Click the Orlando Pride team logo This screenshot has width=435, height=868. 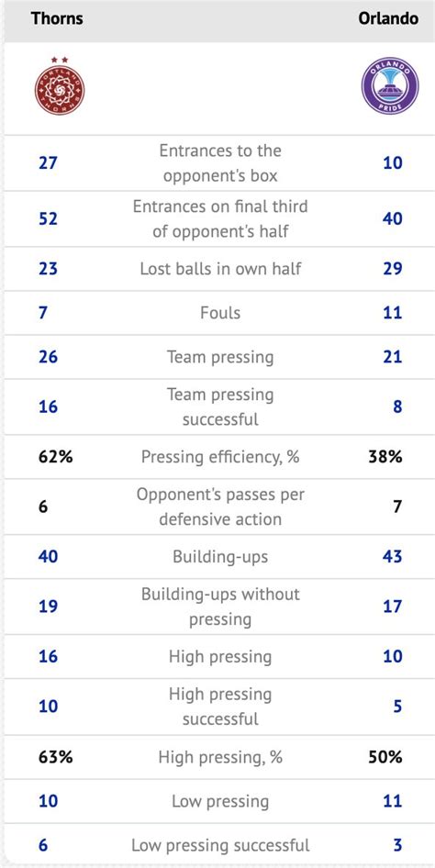pyautogui.click(x=390, y=86)
